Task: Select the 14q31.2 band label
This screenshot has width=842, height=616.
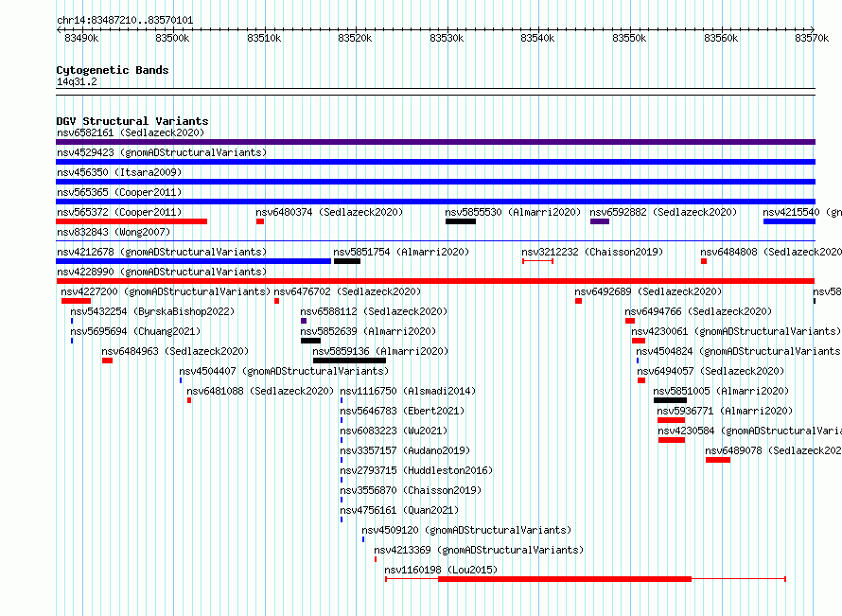Action: point(77,81)
